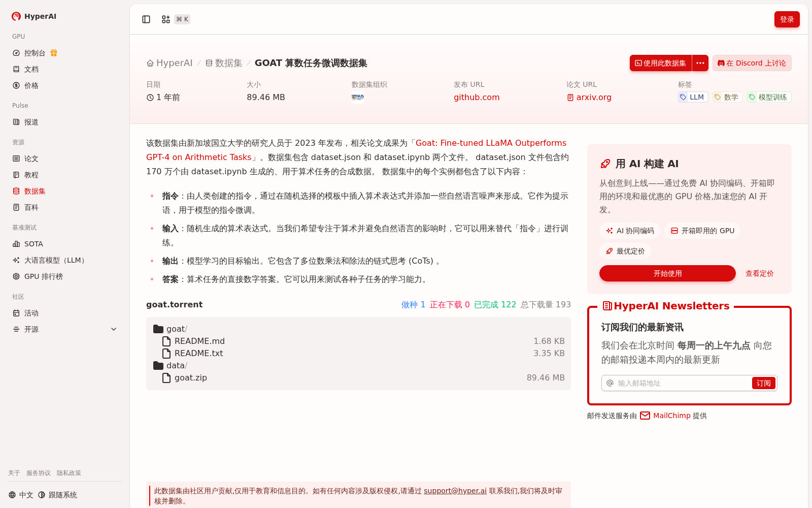Click the 登录 login button

787,19
